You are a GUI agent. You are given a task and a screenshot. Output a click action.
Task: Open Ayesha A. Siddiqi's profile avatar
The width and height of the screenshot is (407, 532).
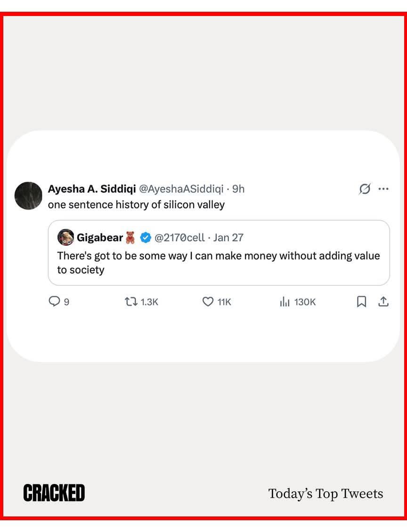pyautogui.click(x=28, y=195)
